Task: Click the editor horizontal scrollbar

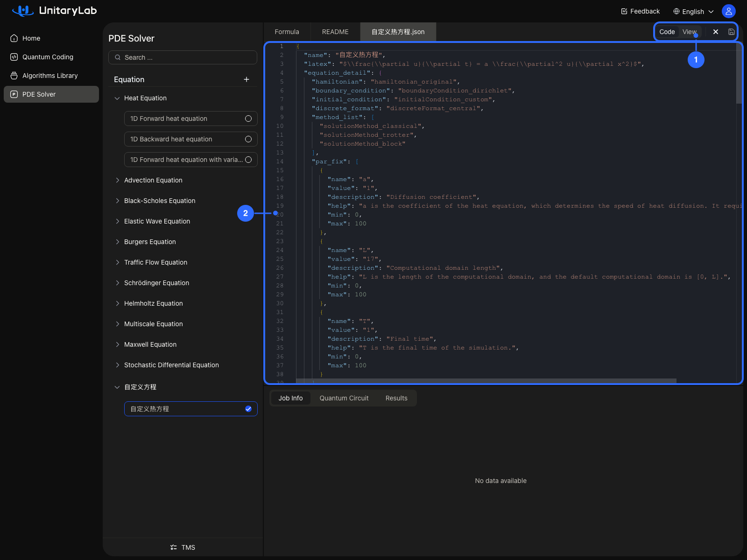Action: pyautogui.click(x=486, y=381)
